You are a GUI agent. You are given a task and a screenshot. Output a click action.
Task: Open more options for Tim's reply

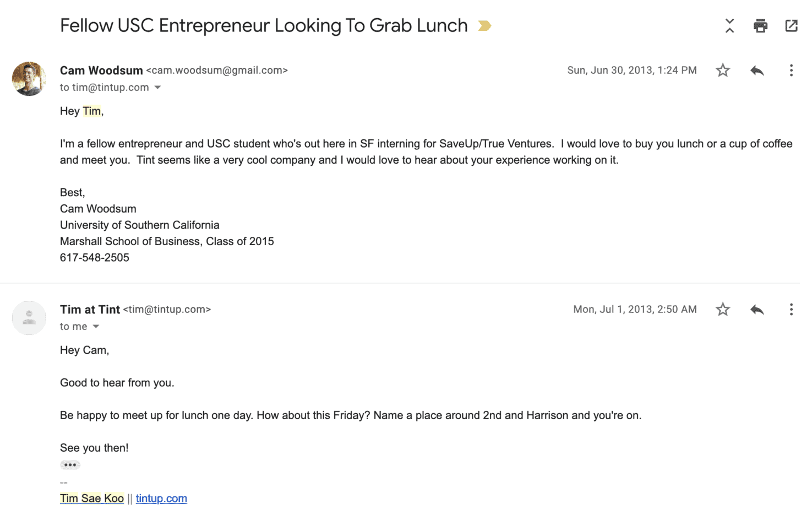791,309
